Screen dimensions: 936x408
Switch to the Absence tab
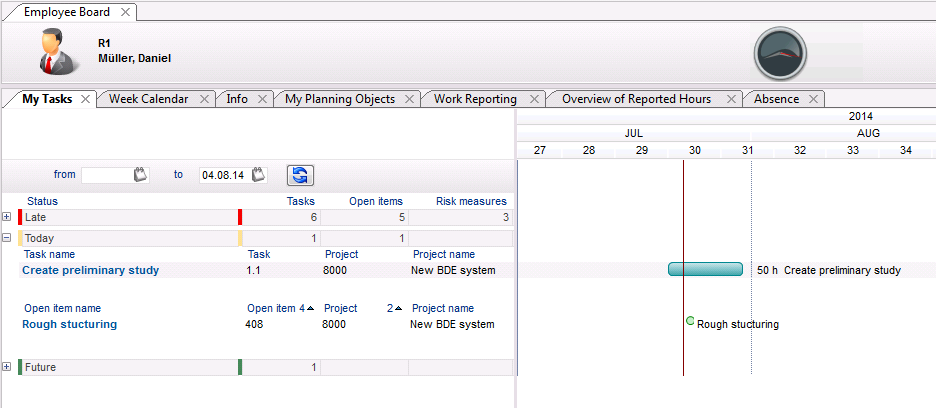pyautogui.click(x=776, y=99)
